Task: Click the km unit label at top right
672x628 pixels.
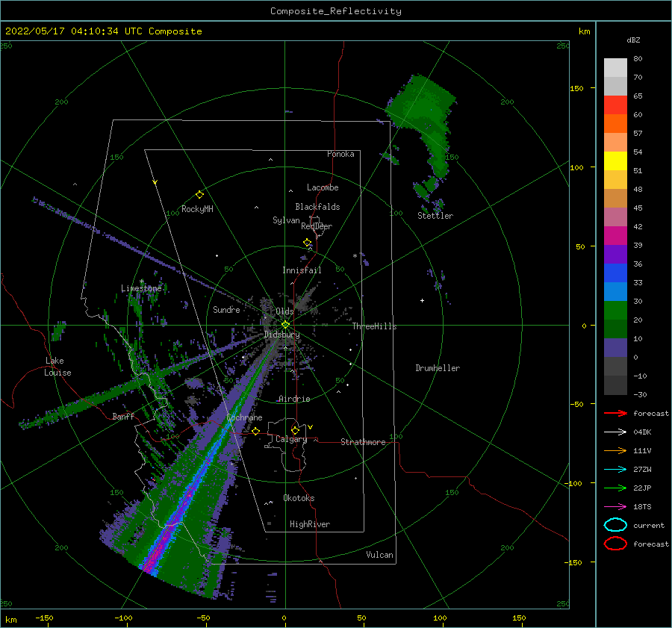Action: [x=584, y=31]
